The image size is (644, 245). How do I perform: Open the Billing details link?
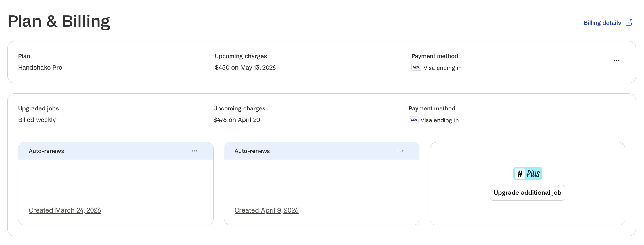(602, 23)
